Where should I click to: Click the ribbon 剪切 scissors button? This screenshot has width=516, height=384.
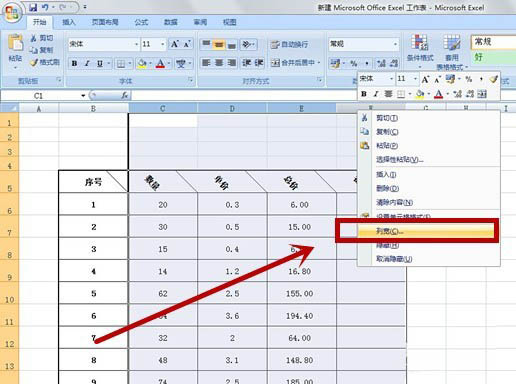click(x=42, y=38)
